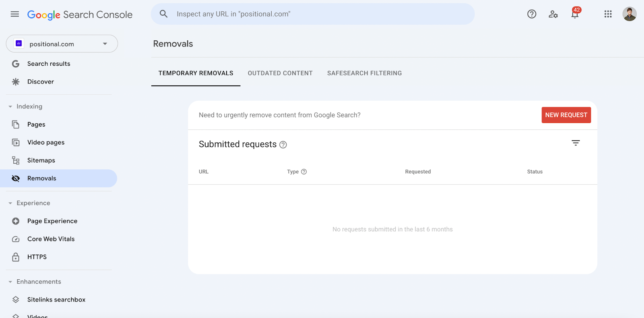Screen dimensions: 644x318
Task: Click help icon beside Submitted requests
Action: pyautogui.click(x=283, y=145)
